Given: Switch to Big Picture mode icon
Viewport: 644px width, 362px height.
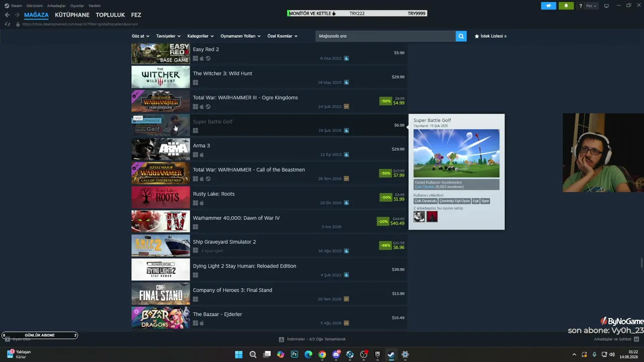Looking at the screenshot, I should click(606, 6).
